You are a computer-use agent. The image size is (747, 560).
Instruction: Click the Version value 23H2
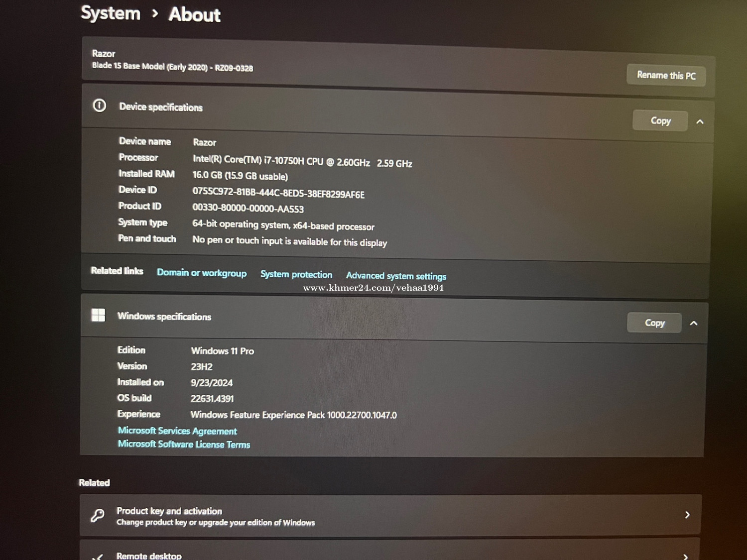202,367
